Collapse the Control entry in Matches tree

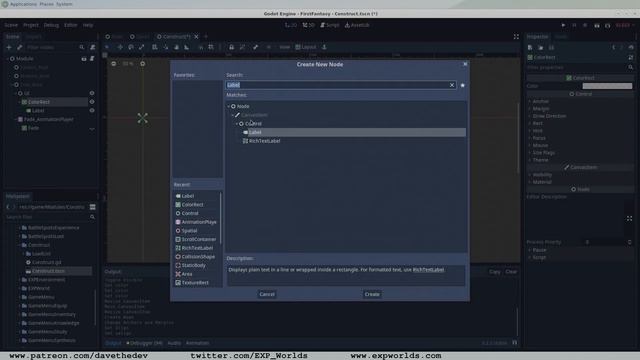pyautogui.click(x=237, y=124)
